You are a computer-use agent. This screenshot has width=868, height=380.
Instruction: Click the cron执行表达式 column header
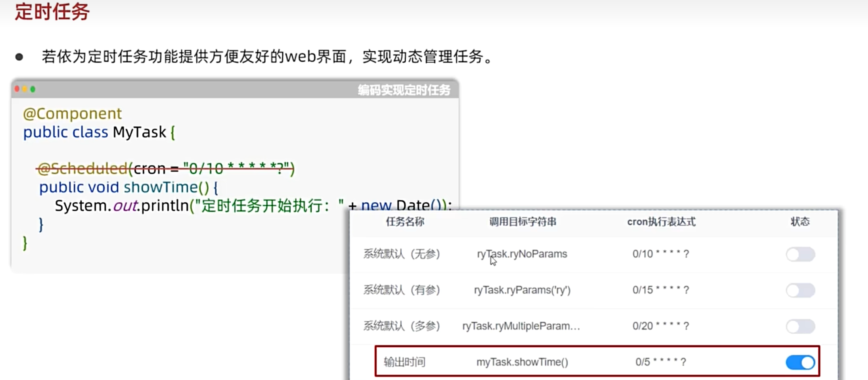pos(661,222)
